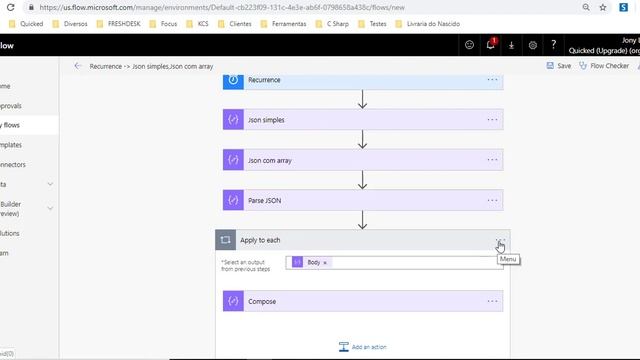Open the Clientes bookmarks folder
Image resolution: width=640 pixels, height=360 pixels.
point(235,24)
